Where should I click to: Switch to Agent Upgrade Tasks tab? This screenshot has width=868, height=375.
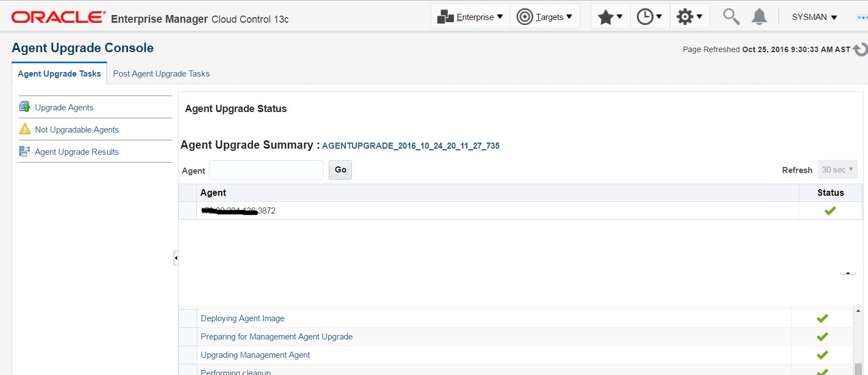coord(59,74)
